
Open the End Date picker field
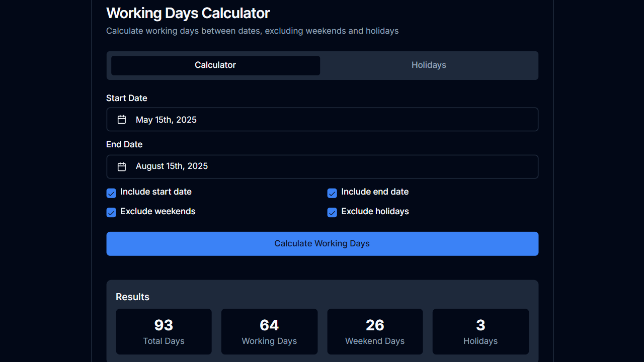(322, 166)
